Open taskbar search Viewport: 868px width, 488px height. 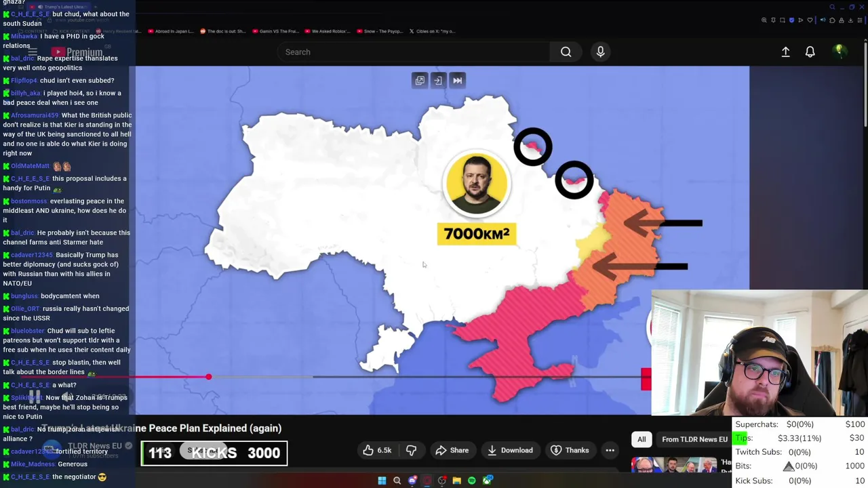tap(397, 481)
